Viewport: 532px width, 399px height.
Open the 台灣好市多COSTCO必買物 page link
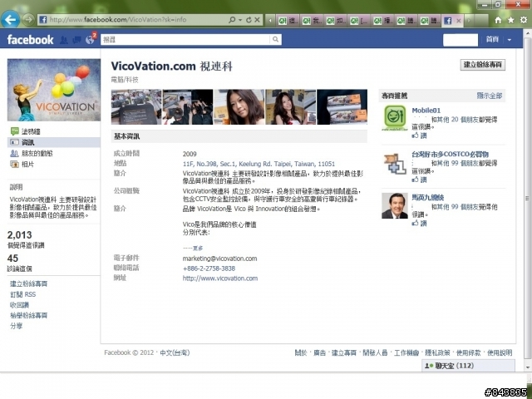(450, 155)
